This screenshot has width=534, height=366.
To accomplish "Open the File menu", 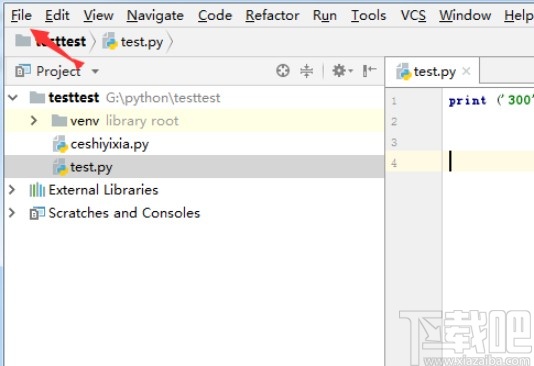I will point(21,16).
